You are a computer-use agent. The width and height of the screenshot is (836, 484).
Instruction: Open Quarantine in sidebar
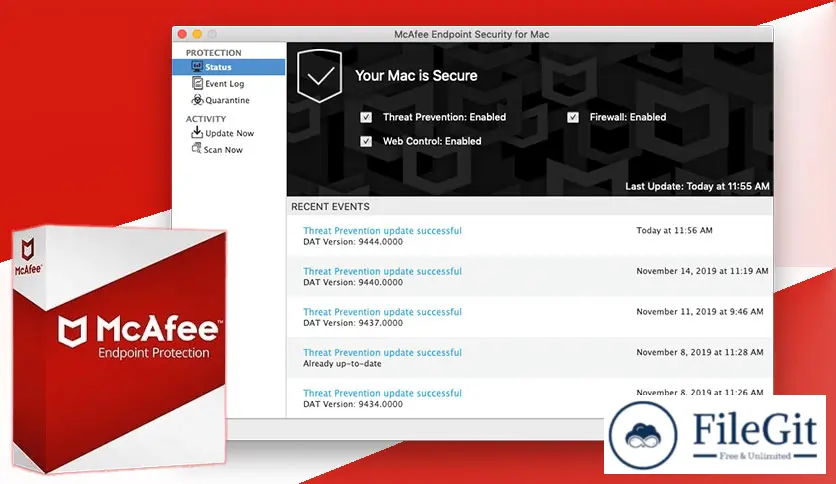pos(229,100)
